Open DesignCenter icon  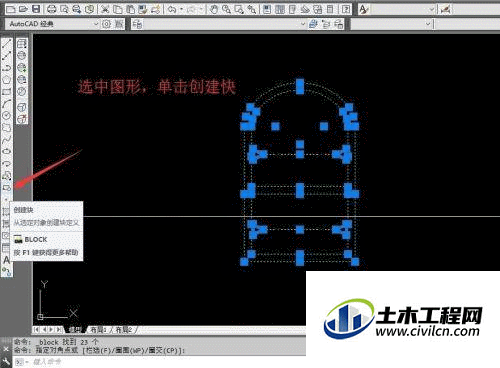pos(280,9)
